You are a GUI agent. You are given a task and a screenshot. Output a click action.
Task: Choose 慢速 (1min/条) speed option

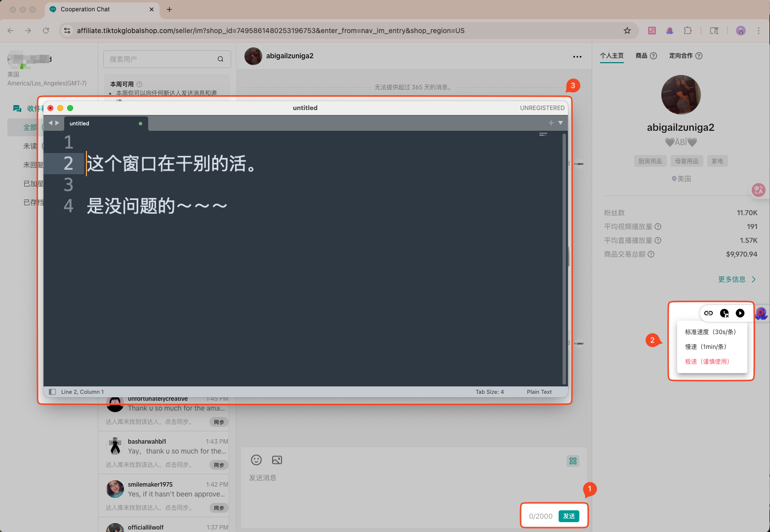click(705, 347)
